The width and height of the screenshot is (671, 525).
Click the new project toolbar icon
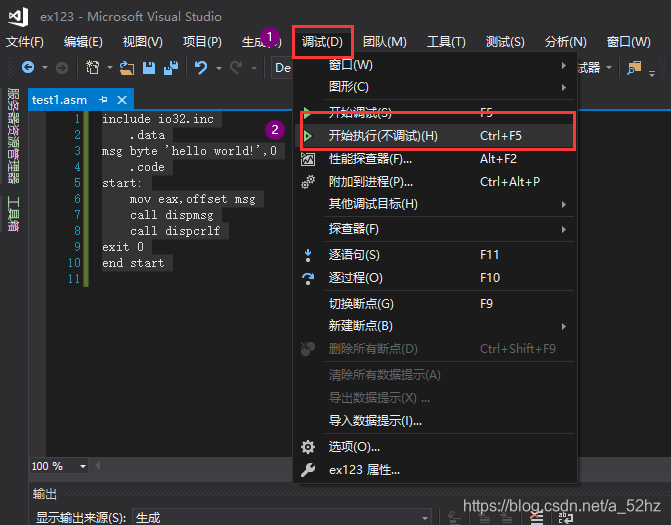pyautogui.click(x=92, y=67)
